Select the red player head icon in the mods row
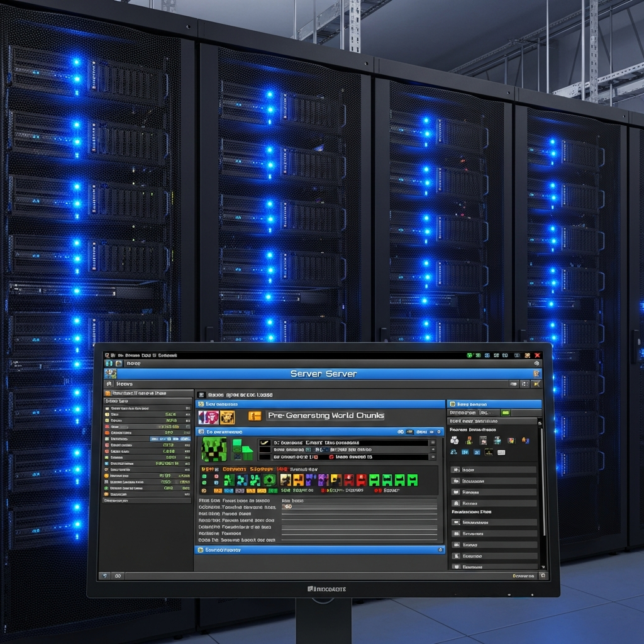This screenshot has width=644, height=644. [x=348, y=479]
